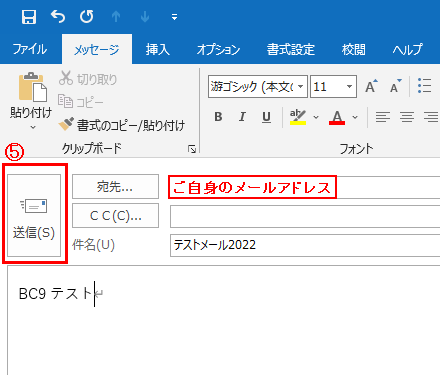Open the font size 11 dropdown
This screenshot has height=375, width=440.
tap(349, 87)
